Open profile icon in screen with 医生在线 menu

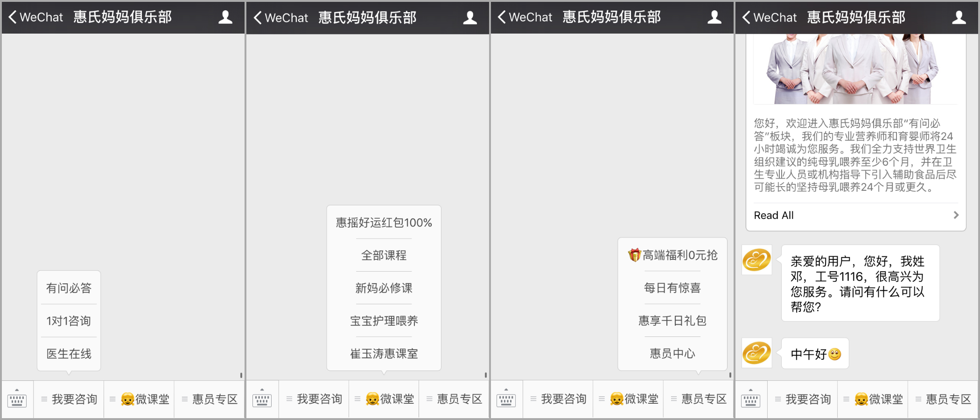pyautogui.click(x=225, y=17)
